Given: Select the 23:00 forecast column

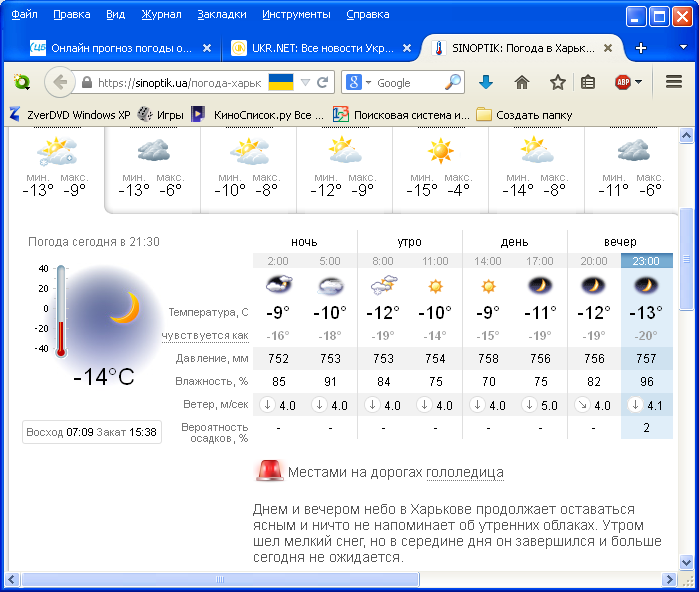Looking at the screenshot, I should click(646, 261).
